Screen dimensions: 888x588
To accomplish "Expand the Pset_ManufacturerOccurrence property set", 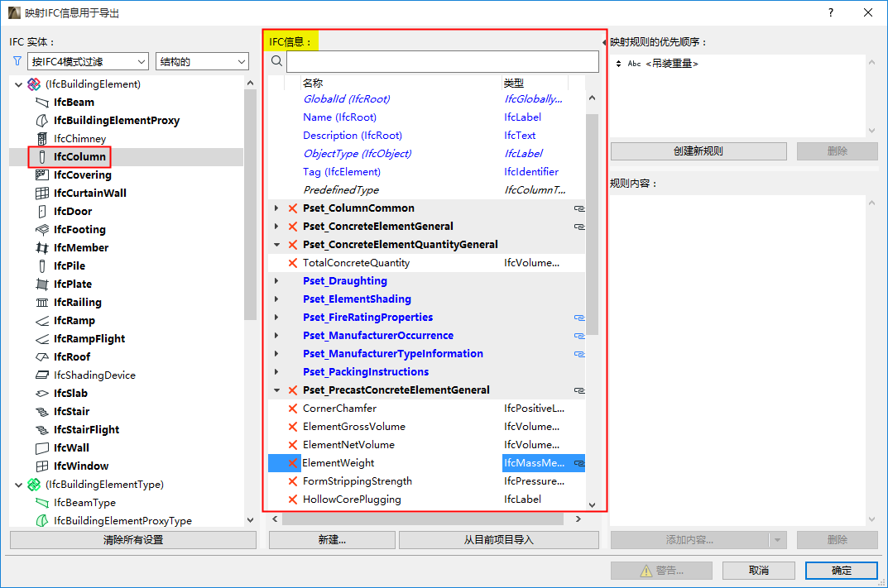I will click(276, 336).
